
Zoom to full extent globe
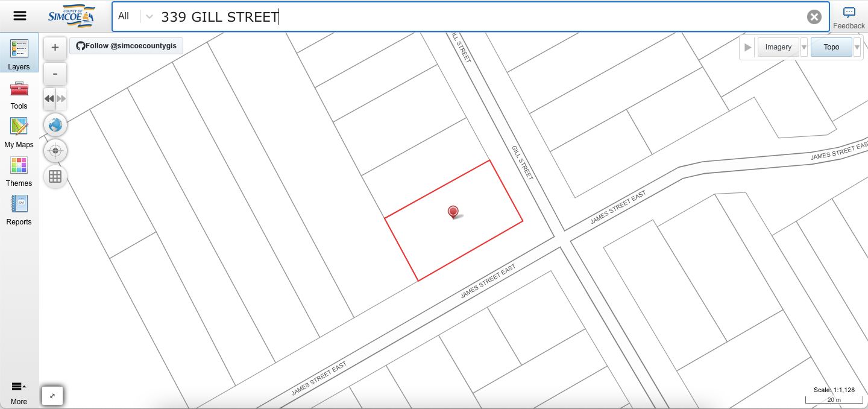click(55, 125)
